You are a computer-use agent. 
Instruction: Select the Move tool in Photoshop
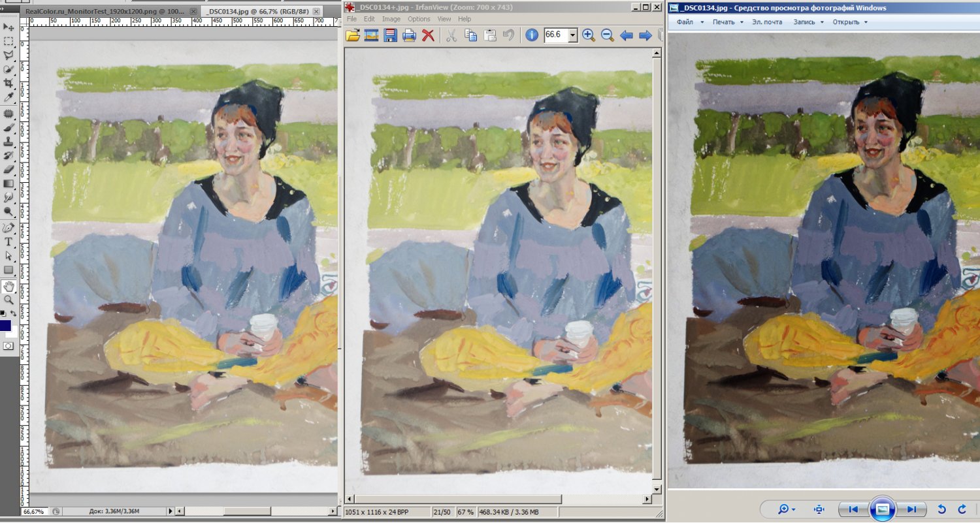tap(8, 27)
